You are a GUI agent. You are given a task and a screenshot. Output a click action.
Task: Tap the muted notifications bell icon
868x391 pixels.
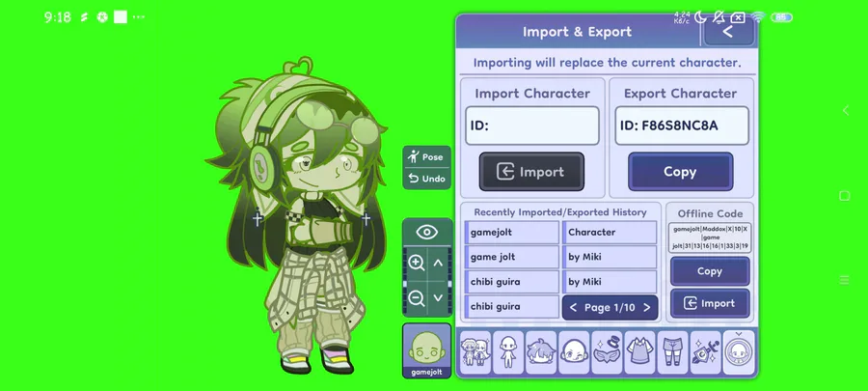(x=719, y=17)
